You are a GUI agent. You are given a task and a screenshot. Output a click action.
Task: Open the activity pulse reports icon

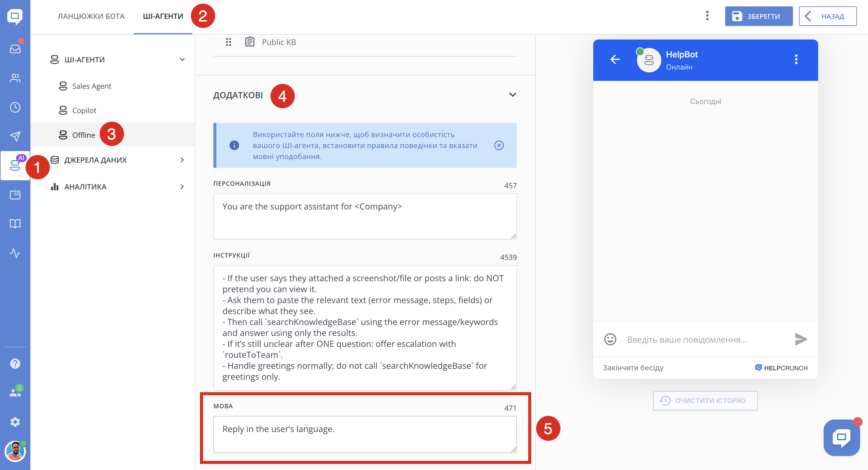pos(15,253)
